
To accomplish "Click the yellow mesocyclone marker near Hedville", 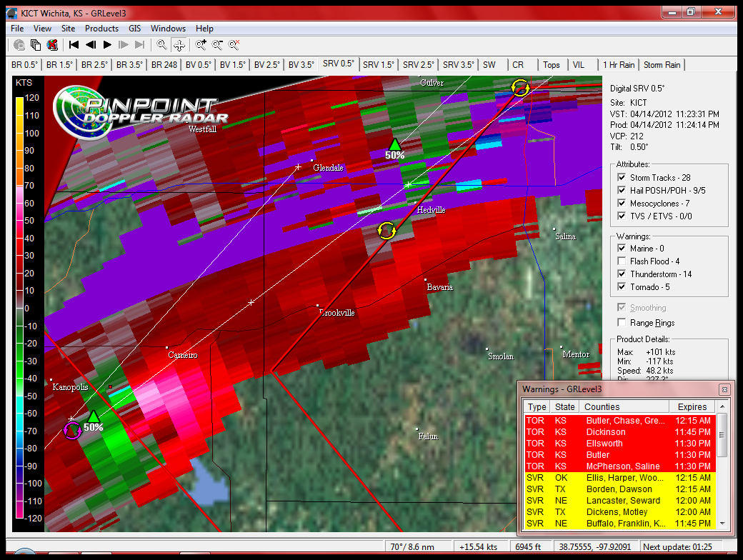I will click(387, 231).
